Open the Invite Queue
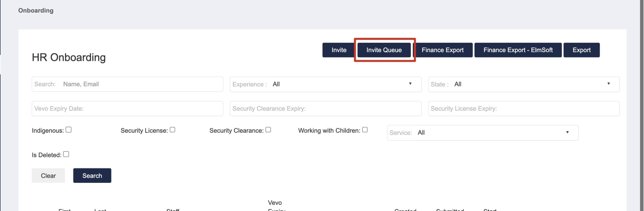 [x=384, y=50]
